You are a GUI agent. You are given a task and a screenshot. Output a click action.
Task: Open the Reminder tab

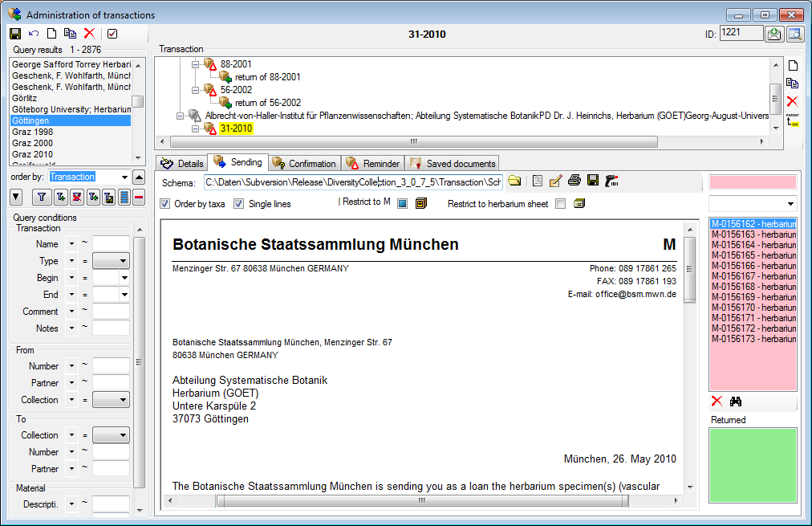coord(373,164)
